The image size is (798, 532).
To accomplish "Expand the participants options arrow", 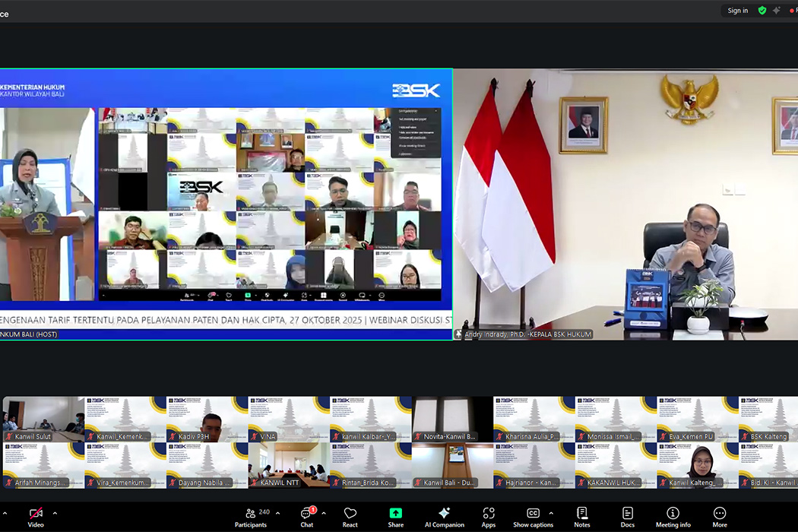I will coord(277,513).
